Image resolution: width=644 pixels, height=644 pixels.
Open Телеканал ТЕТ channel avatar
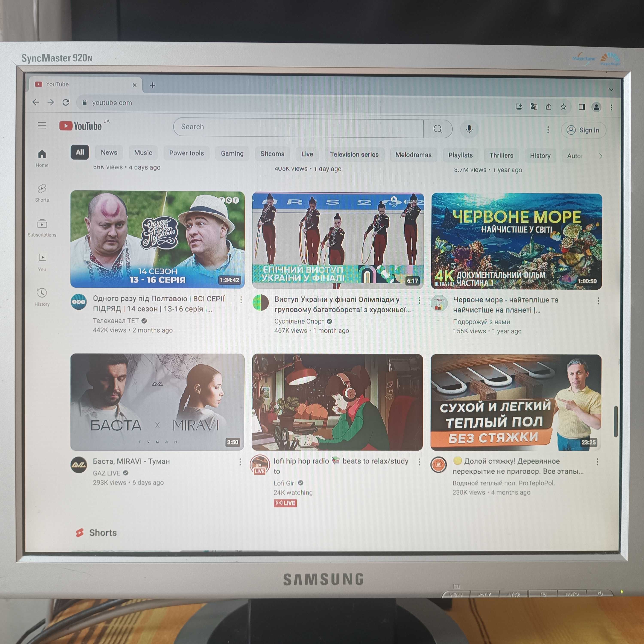click(79, 302)
